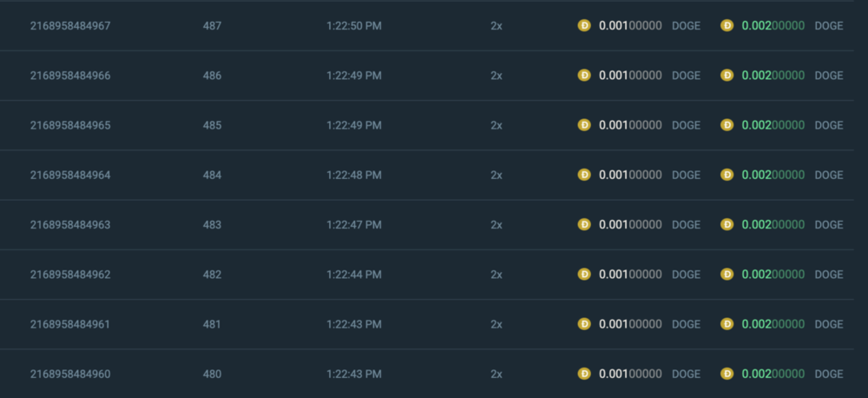Click green payout Dogecoin icon in row 484

727,175
